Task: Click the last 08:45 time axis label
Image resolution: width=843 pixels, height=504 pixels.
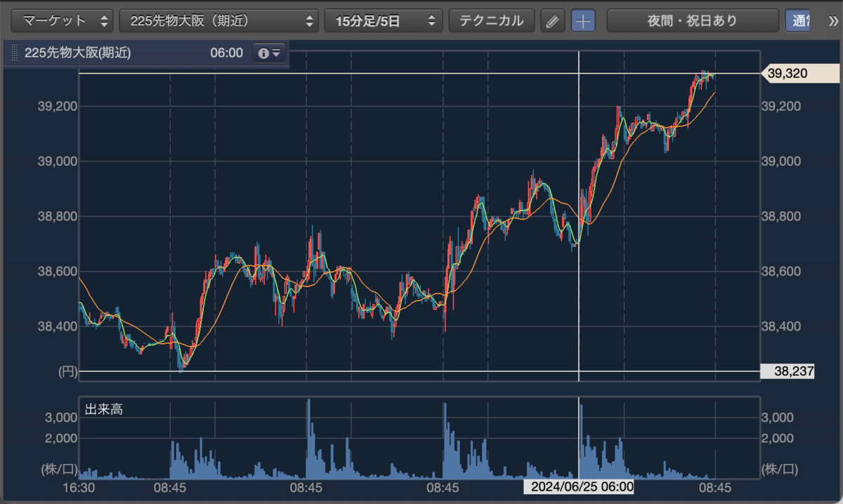Action: [714, 487]
